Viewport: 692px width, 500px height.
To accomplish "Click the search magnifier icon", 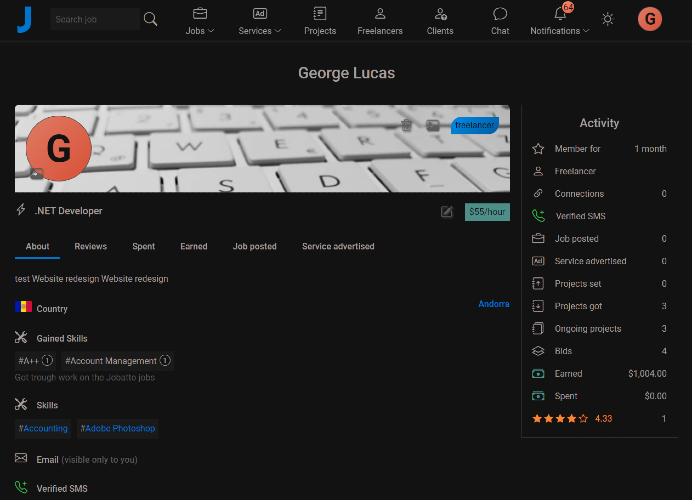I will (150, 19).
